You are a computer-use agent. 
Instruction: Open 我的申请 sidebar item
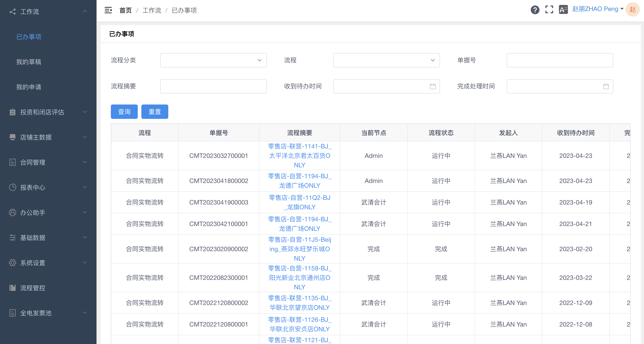(x=29, y=87)
